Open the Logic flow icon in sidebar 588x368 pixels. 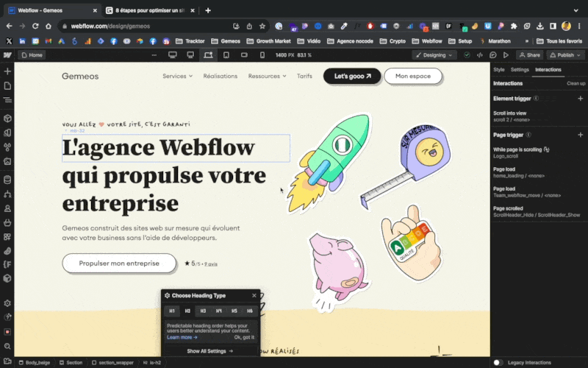7,194
